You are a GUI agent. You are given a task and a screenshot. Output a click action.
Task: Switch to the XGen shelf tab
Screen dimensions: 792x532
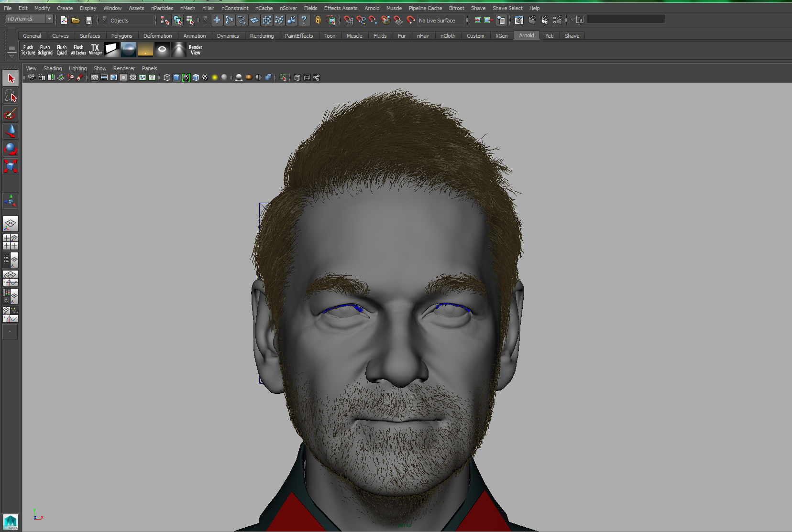[x=501, y=36]
